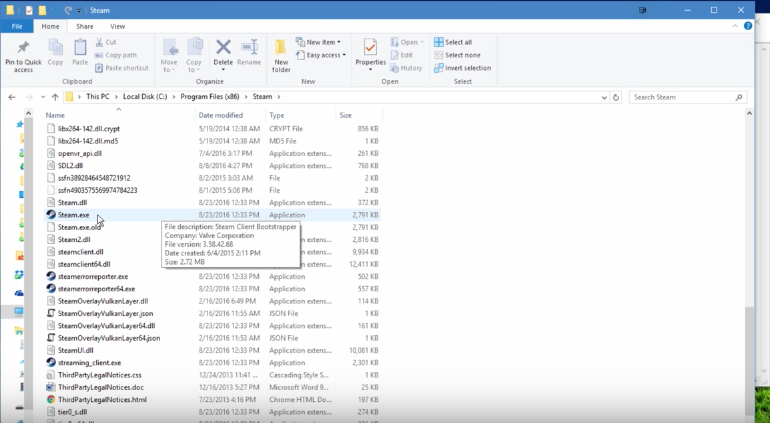
Task: Sort by Date modified column
Action: pos(220,115)
